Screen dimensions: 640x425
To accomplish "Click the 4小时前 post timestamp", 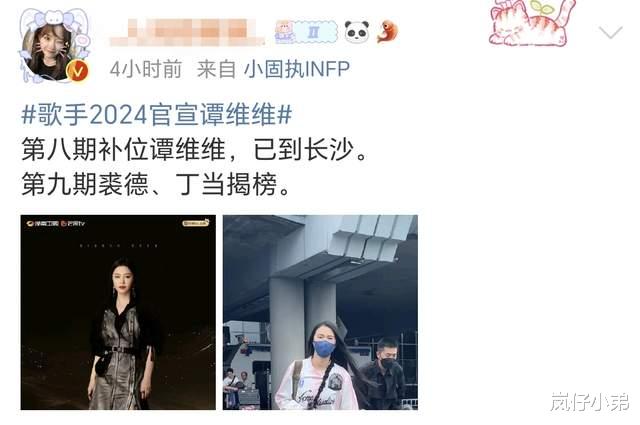I will coord(146,69).
